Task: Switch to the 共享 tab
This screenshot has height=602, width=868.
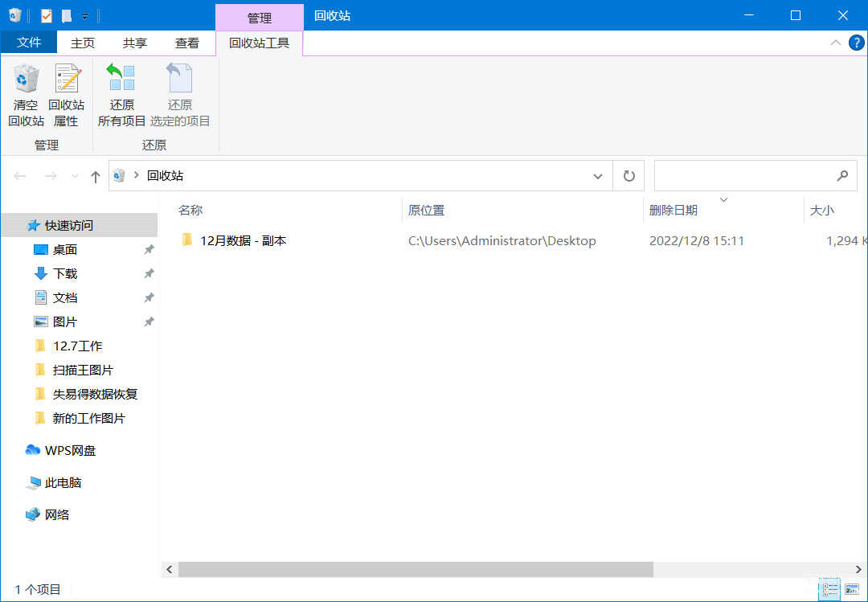Action: click(134, 43)
